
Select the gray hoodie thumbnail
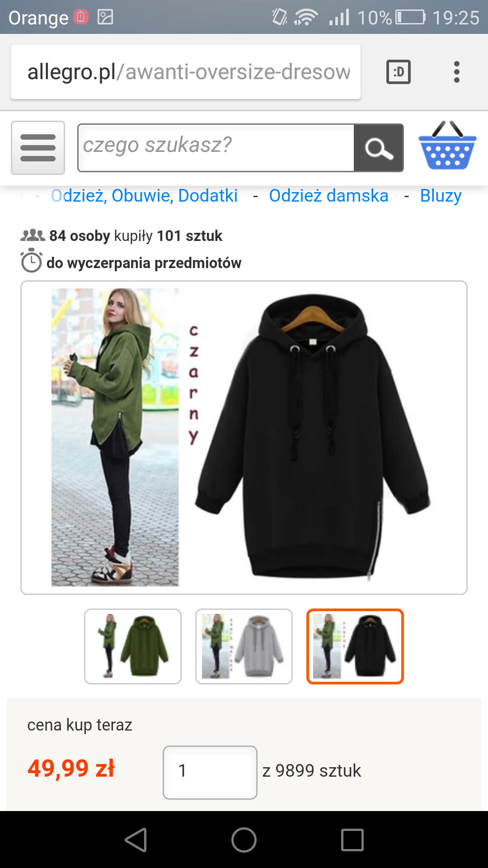[x=244, y=646]
